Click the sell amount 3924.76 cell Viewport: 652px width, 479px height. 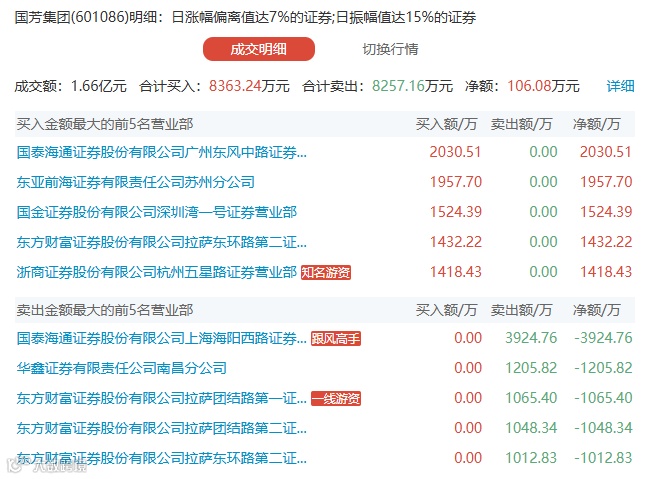pos(531,338)
